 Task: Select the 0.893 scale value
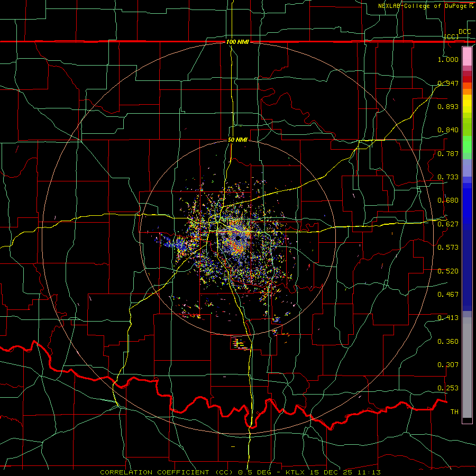pyautogui.click(x=448, y=106)
